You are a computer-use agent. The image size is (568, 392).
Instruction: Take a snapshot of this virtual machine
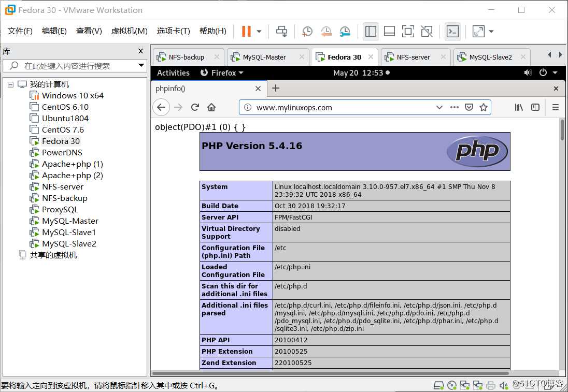coord(307,31)
